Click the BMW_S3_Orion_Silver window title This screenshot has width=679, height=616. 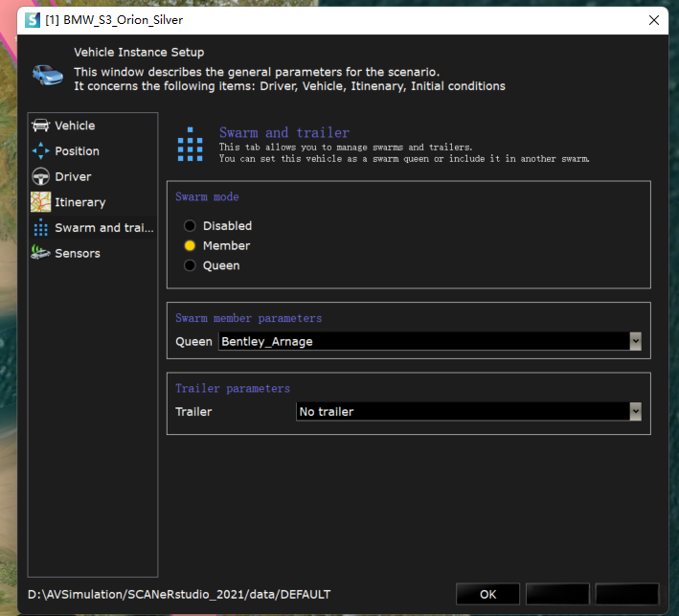click(x=114, y=20)
